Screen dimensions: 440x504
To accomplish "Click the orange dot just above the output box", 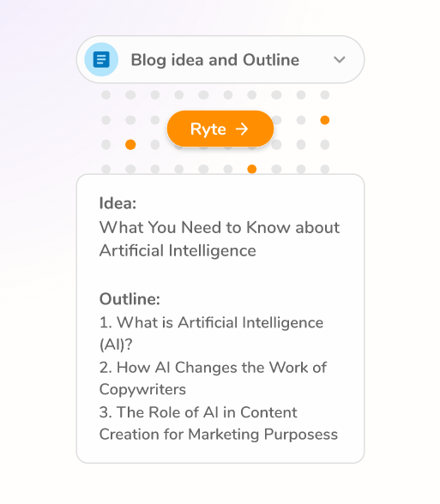I will 252,169.
